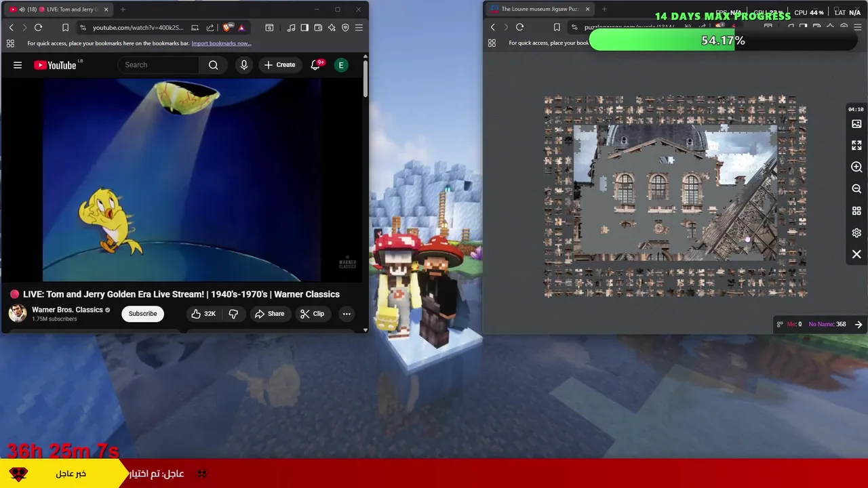Open the VPN shield icon in YouTube window
Image resolution: width=868 pixels, height=488 pixels.
tap(345, 28)
